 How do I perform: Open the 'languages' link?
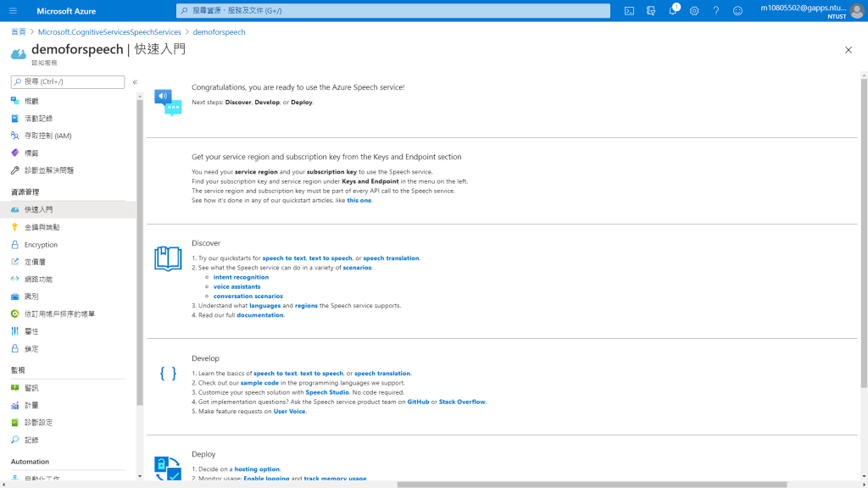pyautogui.click(x=264, y=305)
